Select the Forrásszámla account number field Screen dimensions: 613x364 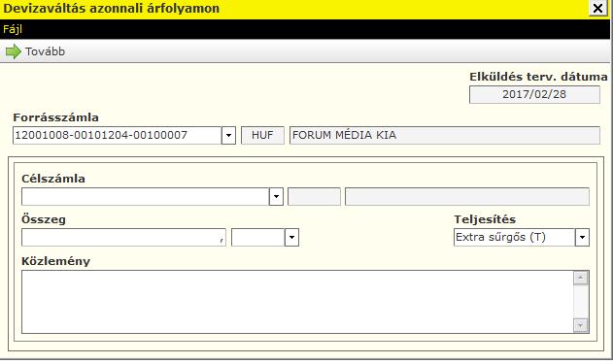[x=118, y=136]
